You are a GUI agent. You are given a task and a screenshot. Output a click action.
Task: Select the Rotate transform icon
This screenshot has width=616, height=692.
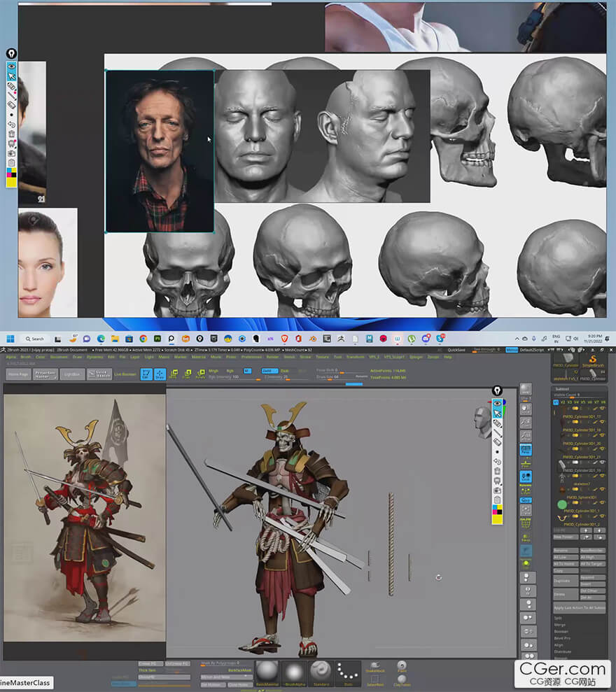point(200,374)
